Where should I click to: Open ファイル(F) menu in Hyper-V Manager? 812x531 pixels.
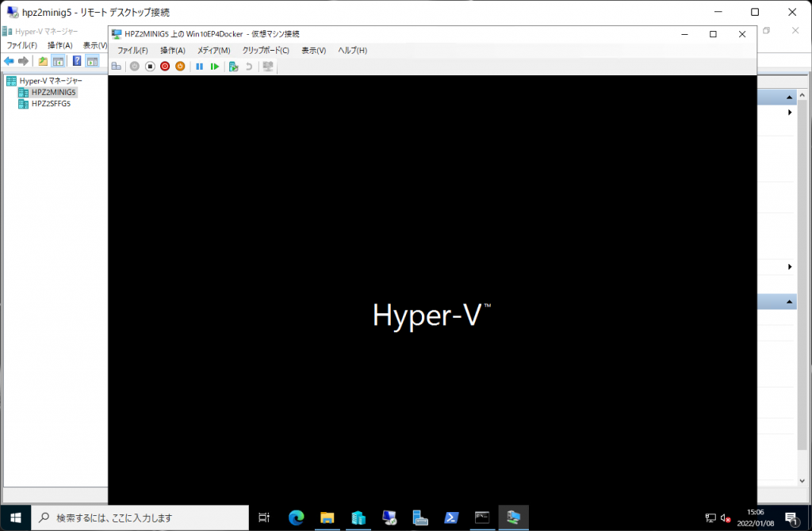21,45
